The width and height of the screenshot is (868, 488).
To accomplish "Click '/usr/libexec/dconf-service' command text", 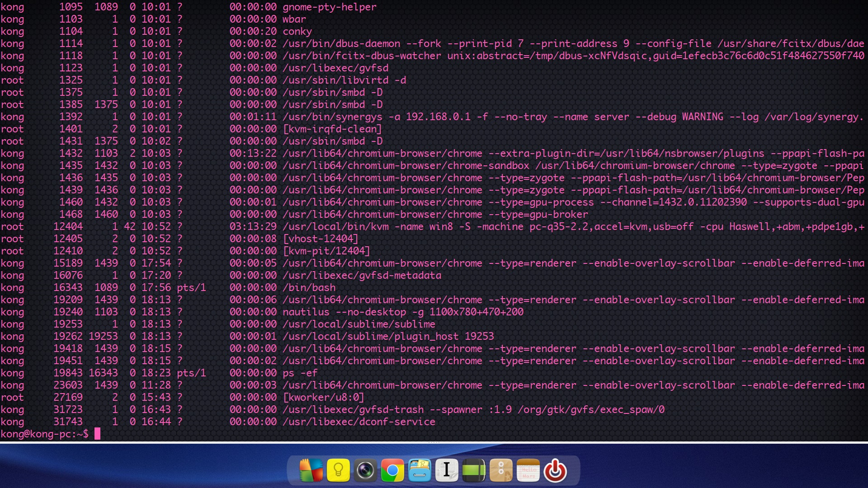I will [x=359, y=422].
